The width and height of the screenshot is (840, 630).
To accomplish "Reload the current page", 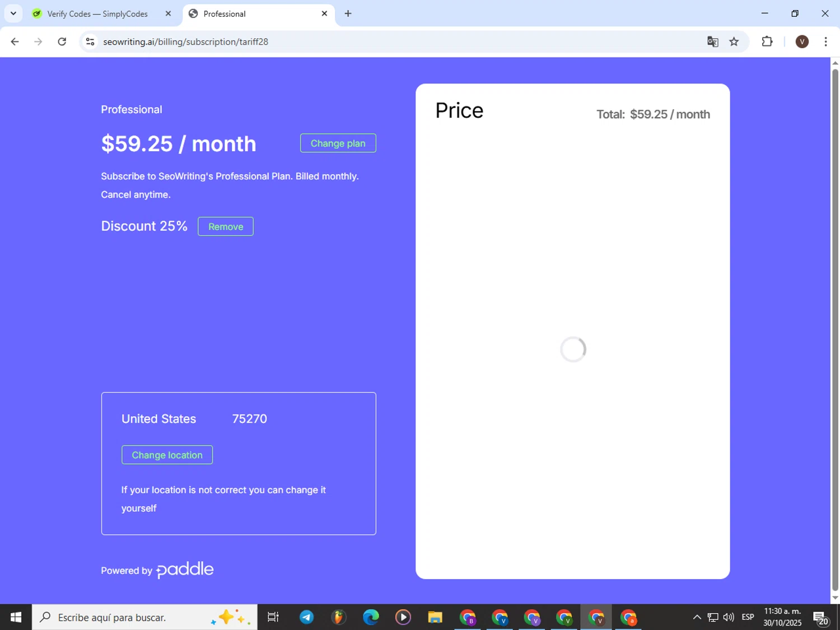I will coord(62,41).
